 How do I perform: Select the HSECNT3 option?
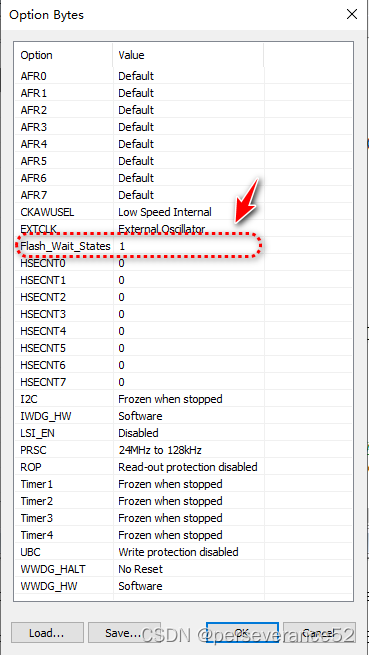(43, 314)
